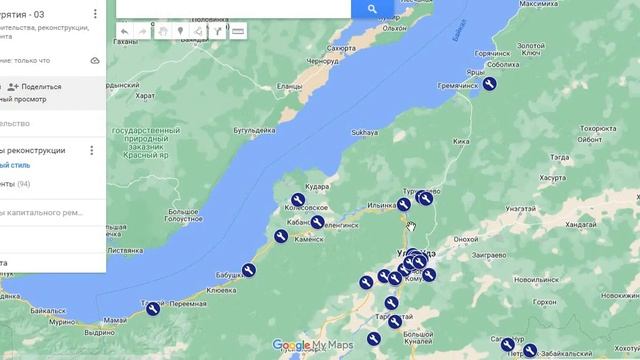
Task: Click the wrench marker at Ильинка
Action: 404,204
